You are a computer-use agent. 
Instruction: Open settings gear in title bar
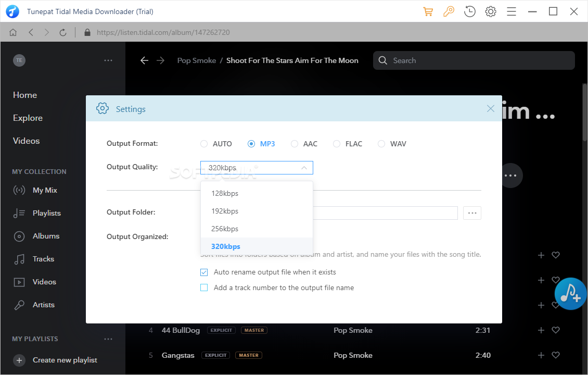click(x=491, y=11)
